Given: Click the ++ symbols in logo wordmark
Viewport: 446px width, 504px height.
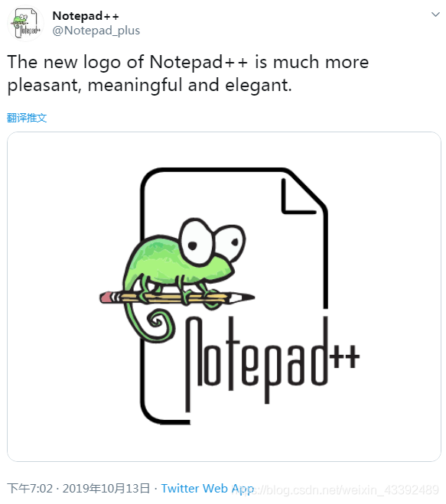Looking at the screenshot, I should (x=346, y=356).
